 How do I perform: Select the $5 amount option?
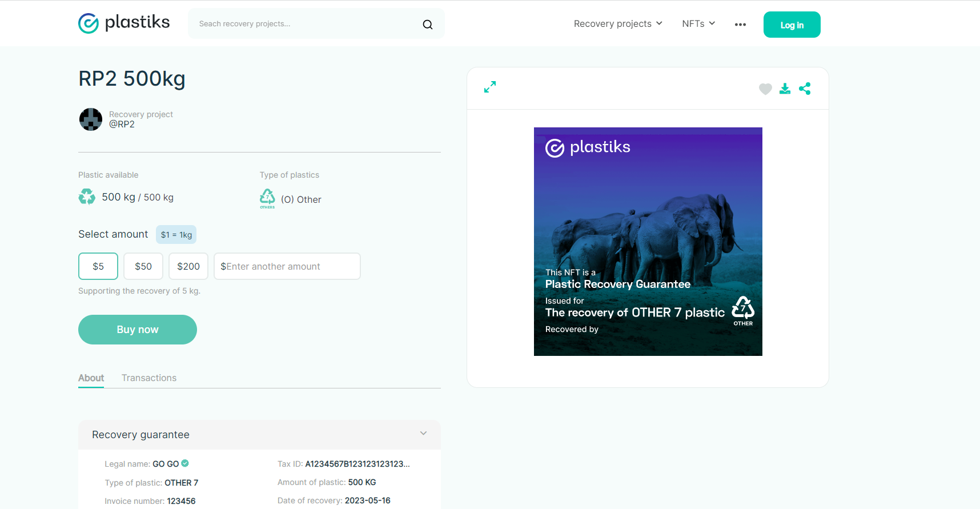tap(98, 266)
